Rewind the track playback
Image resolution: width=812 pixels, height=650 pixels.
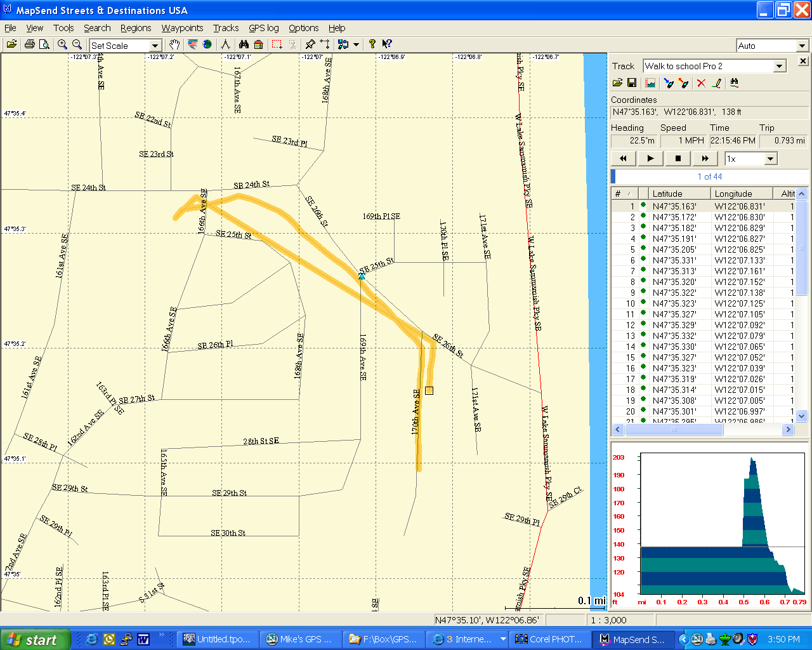623,159
